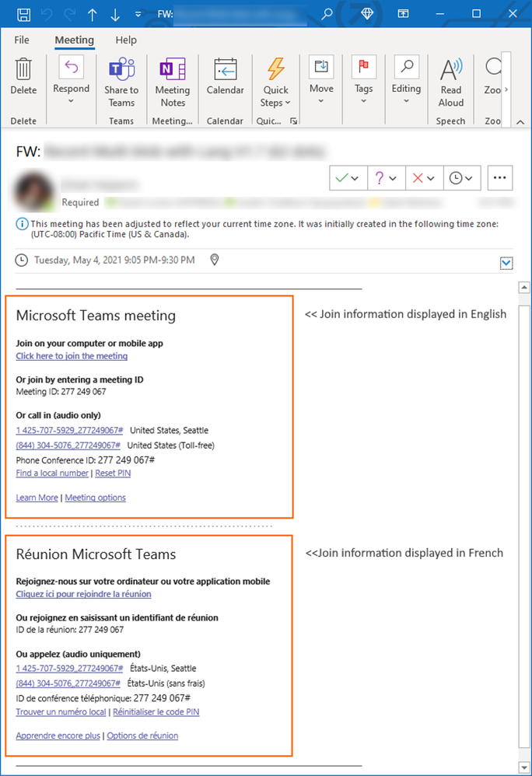Image resolution: width=532 pixels, height=776 pixels.
Task: Expand the meeting header details arrow
Action: coord(506,264)
